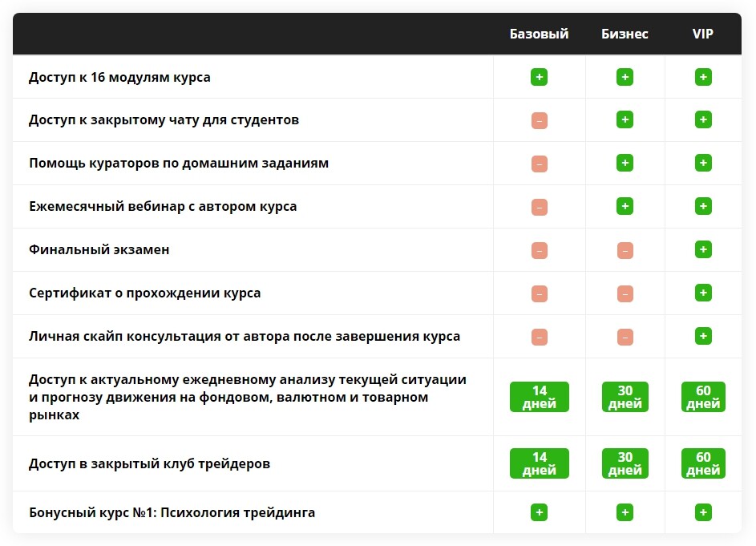Click 30 дней badge for closed traders club
The width and height of the screenshot is (756, 546).
[625, 463]
